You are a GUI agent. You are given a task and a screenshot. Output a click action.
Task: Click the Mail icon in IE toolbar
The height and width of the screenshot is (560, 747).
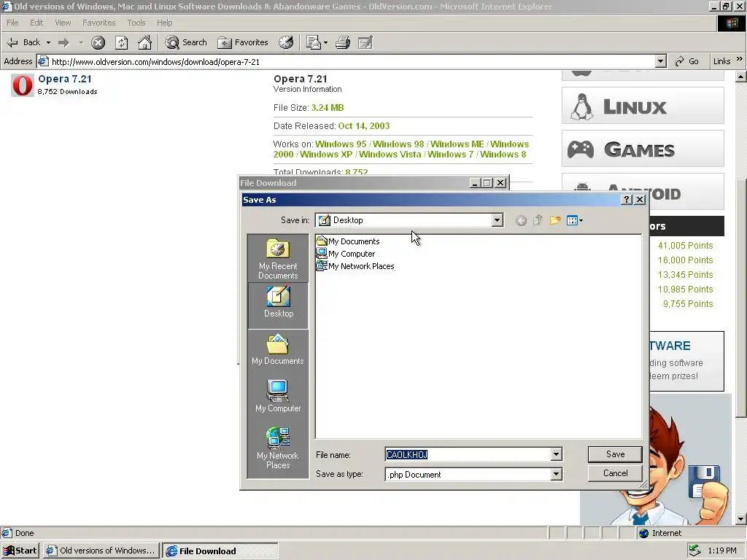[x=314, y=42]
